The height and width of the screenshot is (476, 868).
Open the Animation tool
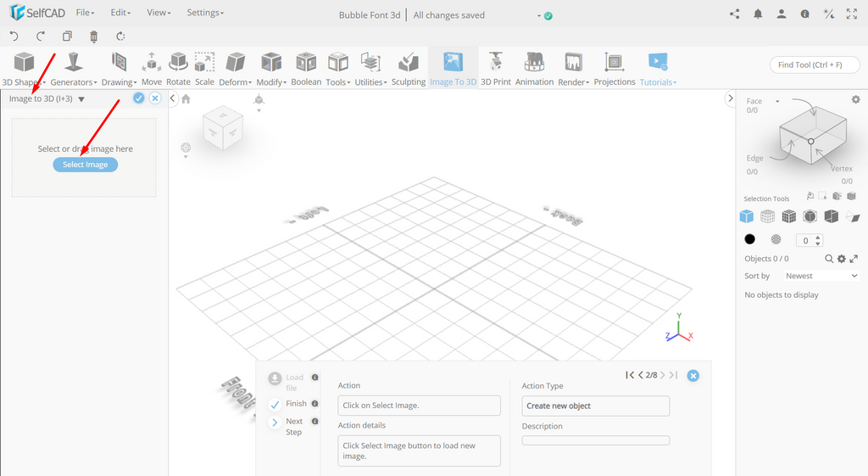pos(534,69)
